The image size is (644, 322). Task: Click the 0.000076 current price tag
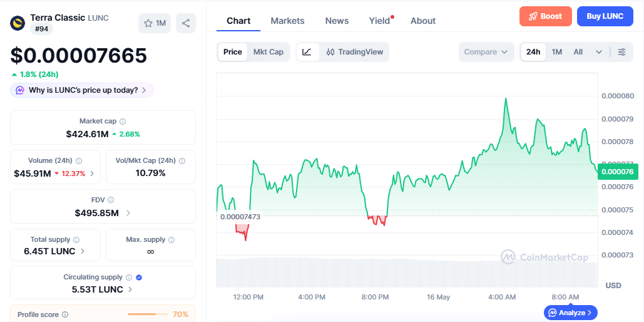(618, 172)
